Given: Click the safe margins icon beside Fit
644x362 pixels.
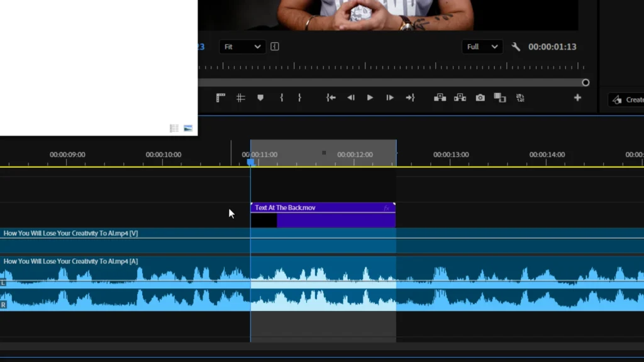Looking at the screenshot, I should tap(275, 47).
